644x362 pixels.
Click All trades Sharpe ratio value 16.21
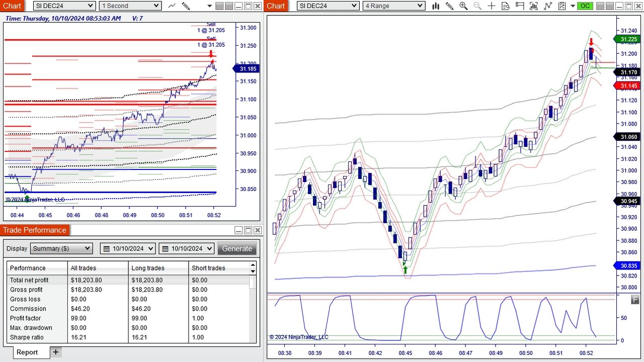tap(78, 337)
